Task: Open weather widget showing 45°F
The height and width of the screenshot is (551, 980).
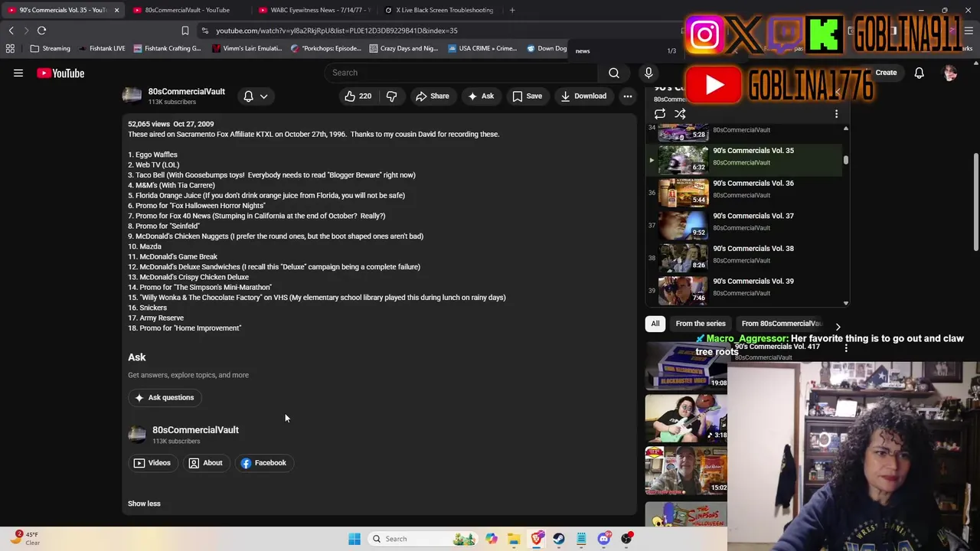Action: [x=24, y=539]
